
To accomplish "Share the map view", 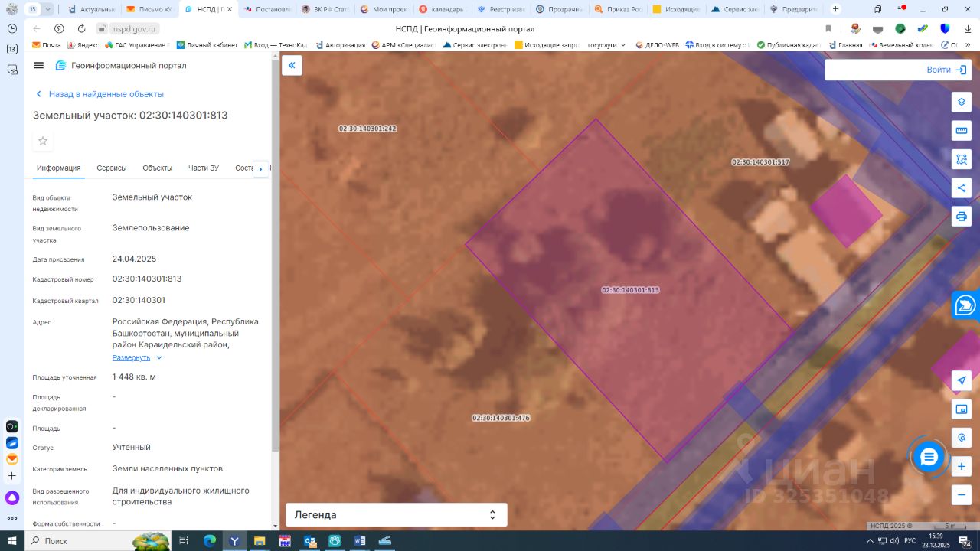I will (x=962, y=187).
